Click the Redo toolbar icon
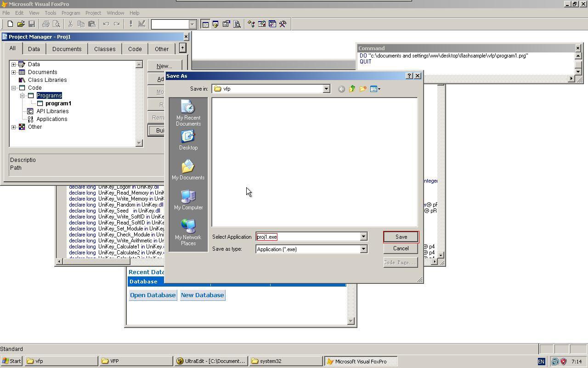Viewport: 588px width, 368px height. coord(117,24)
